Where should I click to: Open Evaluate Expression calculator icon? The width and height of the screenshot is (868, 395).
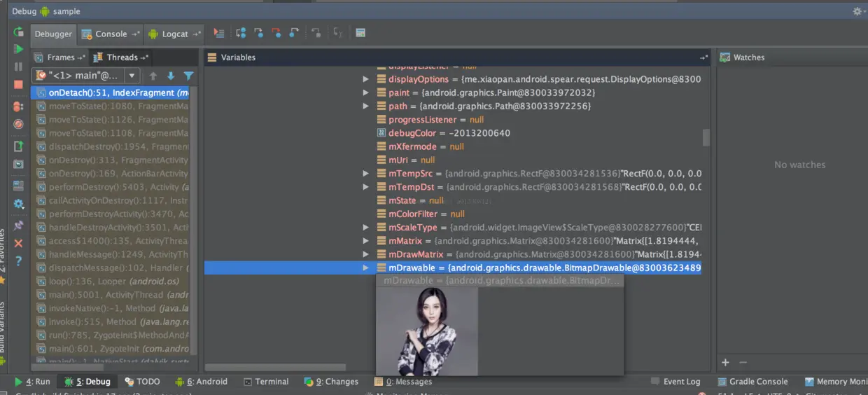(360, 33)
